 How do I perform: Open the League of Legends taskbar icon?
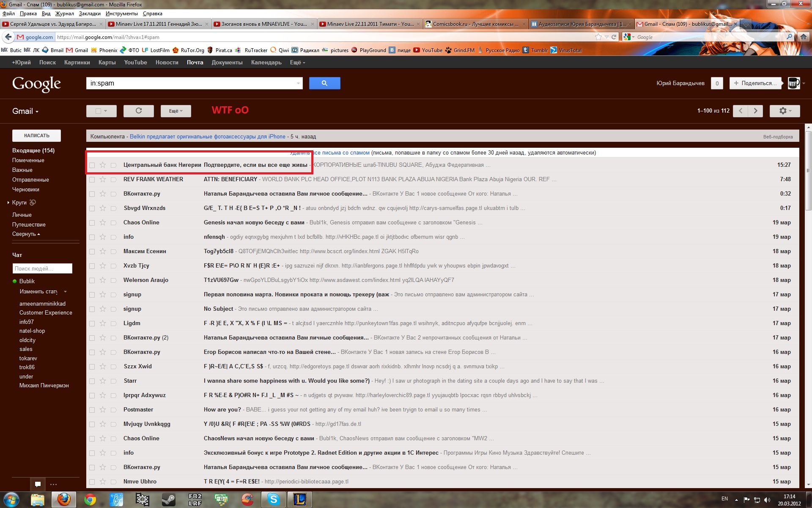(300, 500)
